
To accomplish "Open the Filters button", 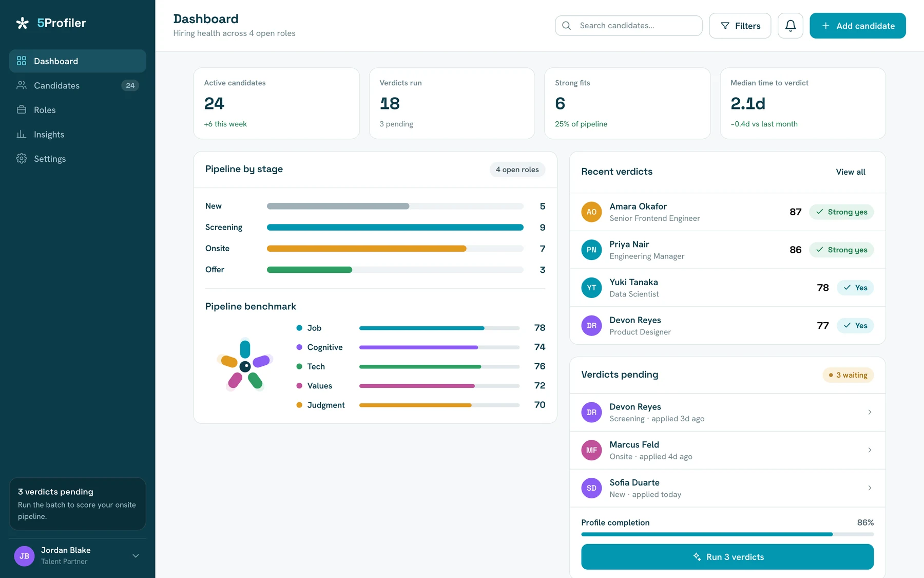I will tap(740, 26).
